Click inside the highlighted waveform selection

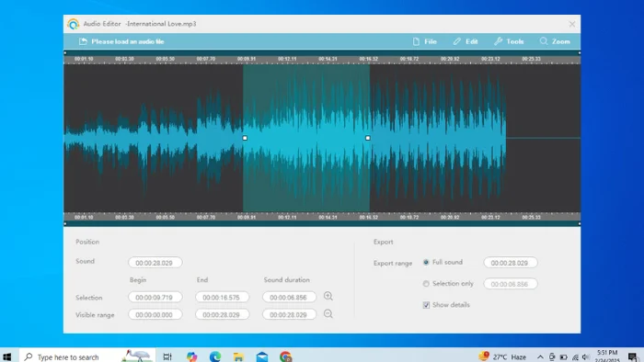[x=306, y=138]
